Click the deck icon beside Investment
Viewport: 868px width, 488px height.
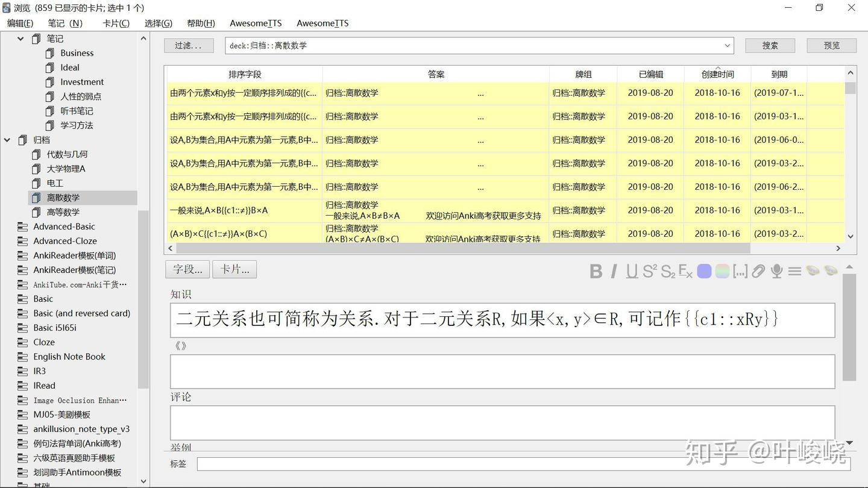click(x=50, y=82)
